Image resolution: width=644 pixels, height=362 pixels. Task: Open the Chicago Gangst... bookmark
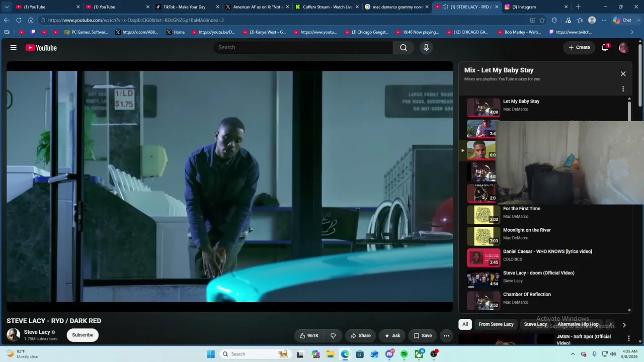point(366,32)
